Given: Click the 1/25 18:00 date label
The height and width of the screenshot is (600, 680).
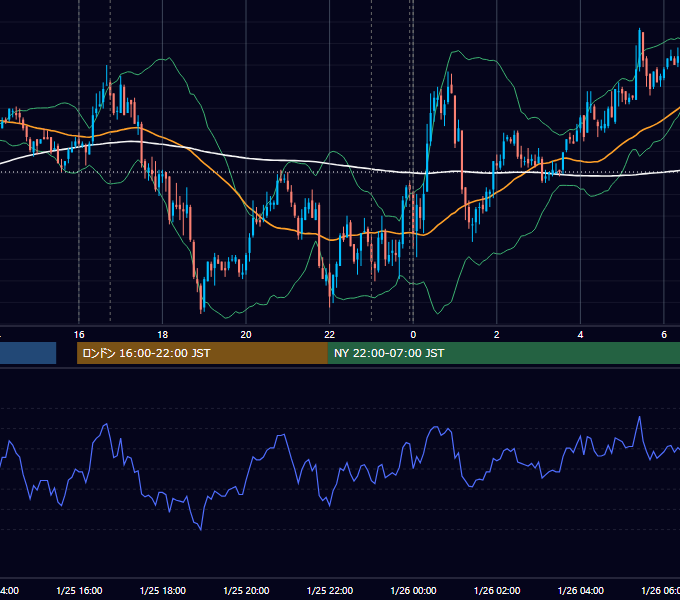Looking at the screenshot, I should [163, 590].
